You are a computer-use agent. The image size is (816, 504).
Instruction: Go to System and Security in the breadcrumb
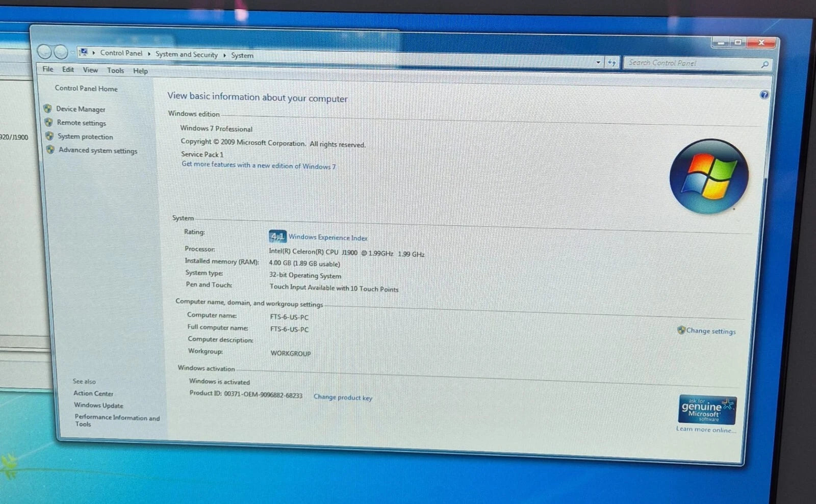pos(187,55)
